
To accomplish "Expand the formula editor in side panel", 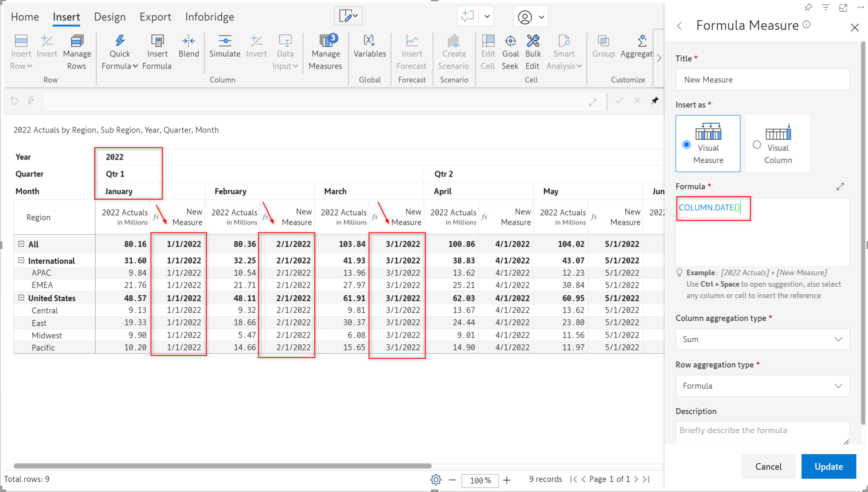I will 840,187.
